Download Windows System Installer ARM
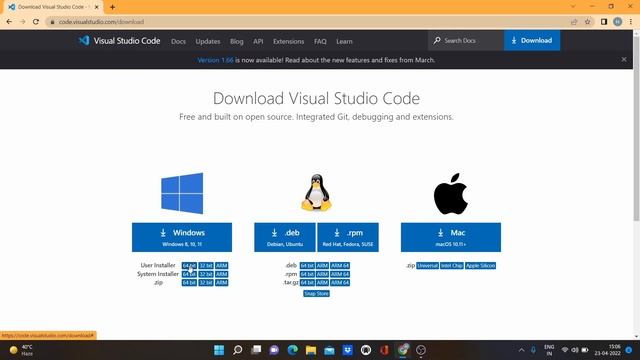 coord(221,274)
